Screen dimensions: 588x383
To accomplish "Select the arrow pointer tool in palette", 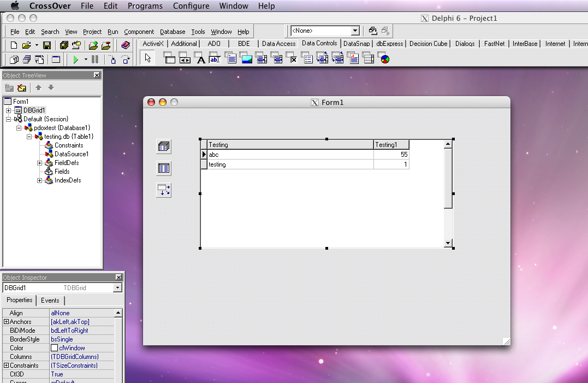I will tap(147, 58).
